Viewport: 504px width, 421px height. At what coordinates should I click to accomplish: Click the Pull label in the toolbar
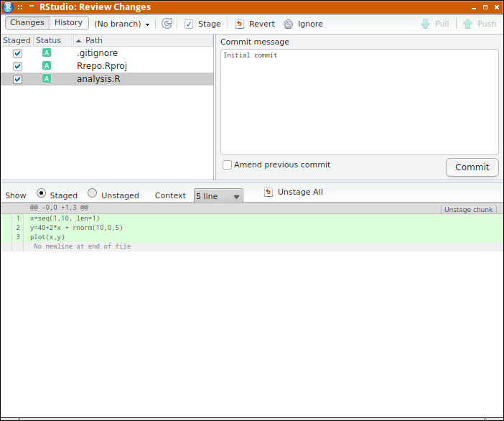[442, 24]
